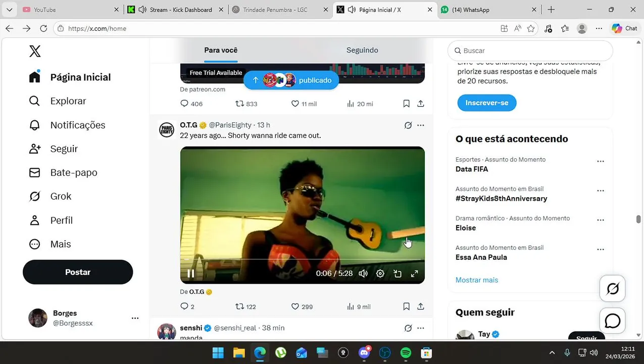
Task: Like the O.T.G post with 299 likes
Action: click(x=302, y=306)
